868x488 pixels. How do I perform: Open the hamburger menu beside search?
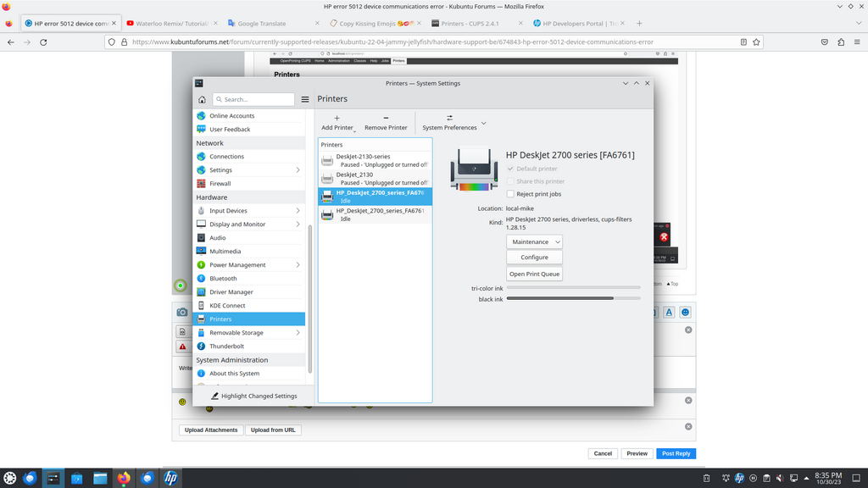305,99
